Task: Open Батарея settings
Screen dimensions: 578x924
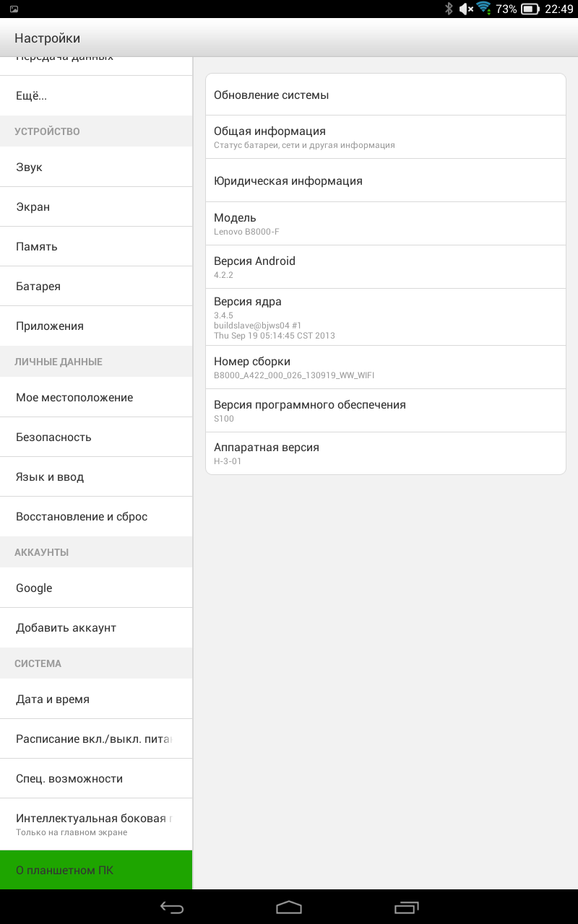Action: pos(96,286)
